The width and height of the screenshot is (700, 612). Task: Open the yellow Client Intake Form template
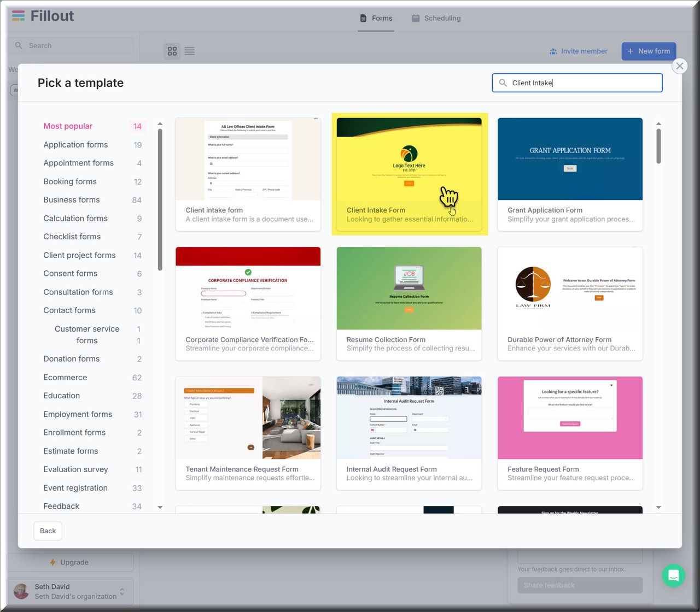tap(409, 174)
